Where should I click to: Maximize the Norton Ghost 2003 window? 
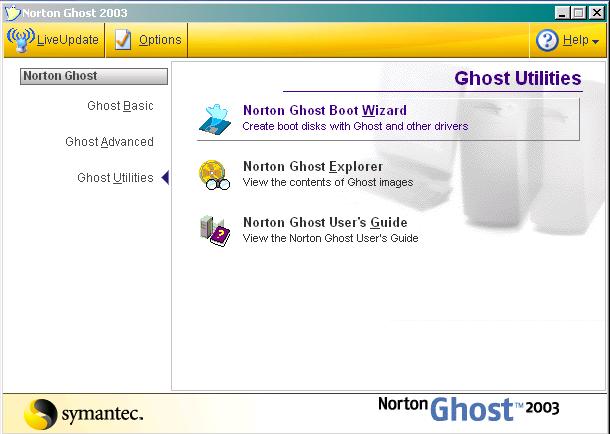tap(578, 13)
